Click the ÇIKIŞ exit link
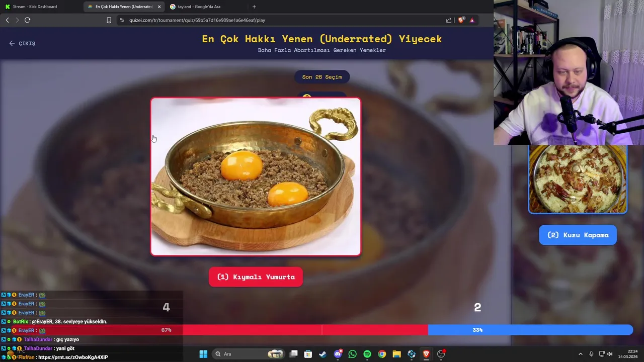The image size is (644, 362). [22, 43]
